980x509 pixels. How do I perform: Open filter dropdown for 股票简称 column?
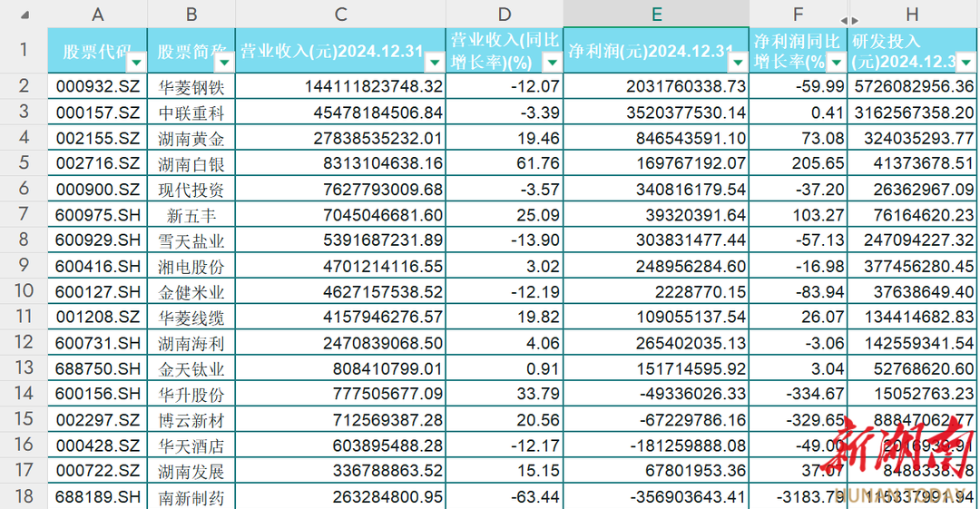(x=224, y=62)
